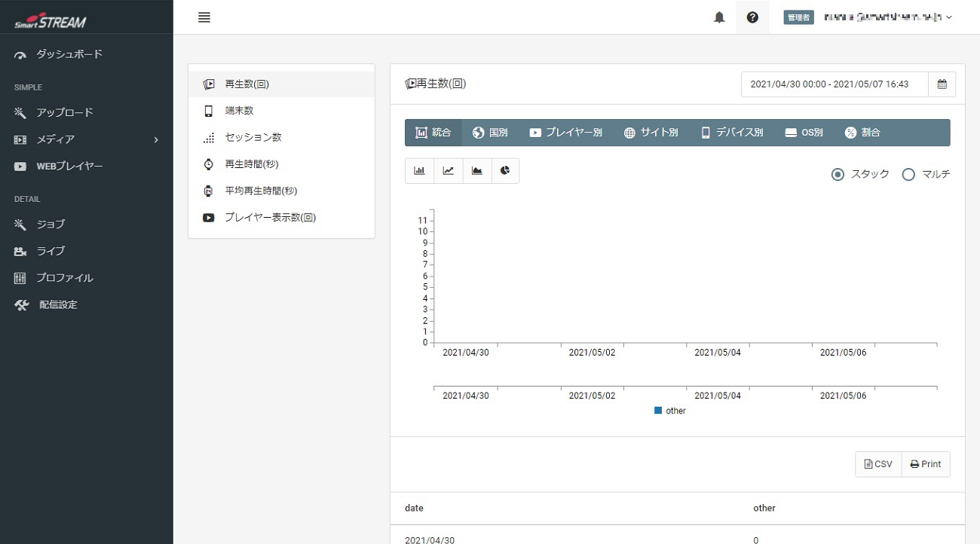Viewport: 980px width, 544px height.
Task: Export data with CSV button
Action: click(x=877, y=464)
